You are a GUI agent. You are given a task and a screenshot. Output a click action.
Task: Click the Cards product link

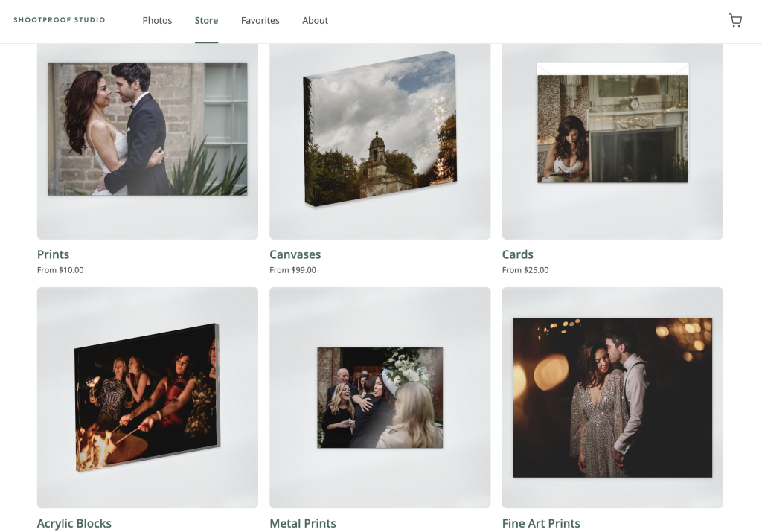coord(517,254)
